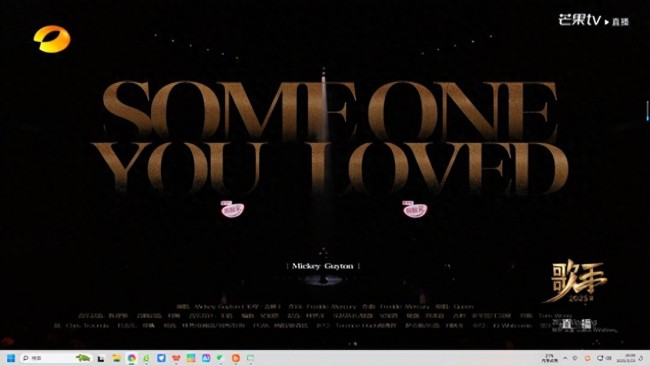Open the notification bell

(641, 359)
